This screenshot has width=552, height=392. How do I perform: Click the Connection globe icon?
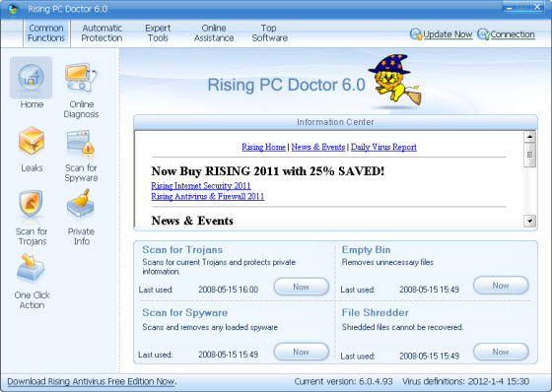(483, 34)
